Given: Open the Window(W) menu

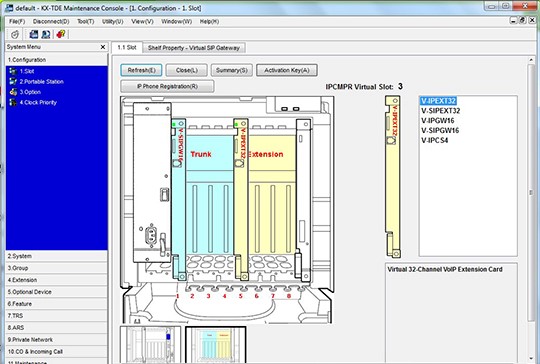Looking at the screenshot, I should point(176,21).
